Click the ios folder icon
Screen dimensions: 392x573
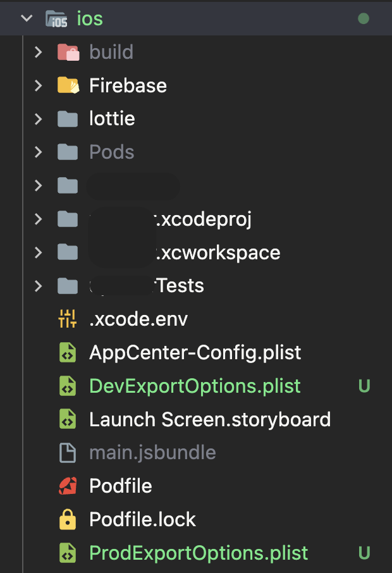pyautogui.click(x=57, y=19)
